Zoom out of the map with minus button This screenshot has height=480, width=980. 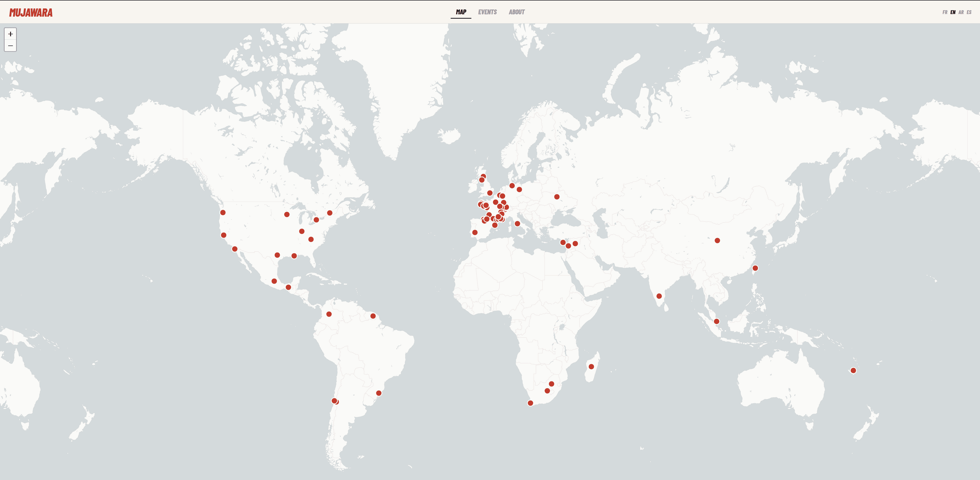click(x=10, y=46)
